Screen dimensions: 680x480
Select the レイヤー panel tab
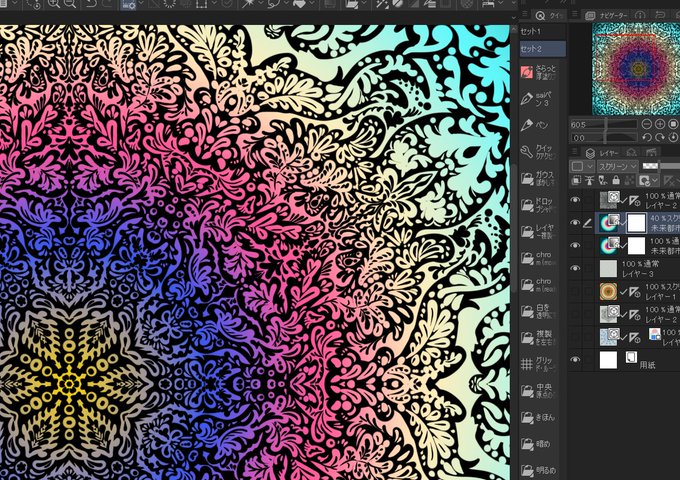[x=603, y=153]
